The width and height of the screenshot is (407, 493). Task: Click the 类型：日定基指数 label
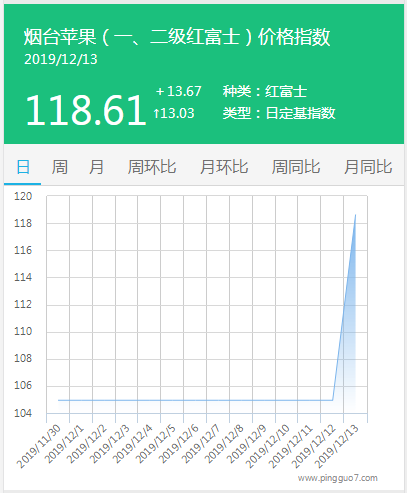pyautogui.click(x=279, y=113)
